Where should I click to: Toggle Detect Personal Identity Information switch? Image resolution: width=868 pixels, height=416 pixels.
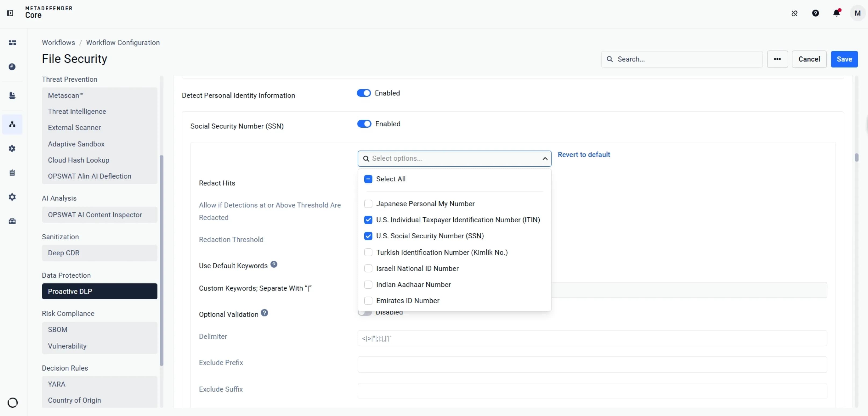coord(364,93)
